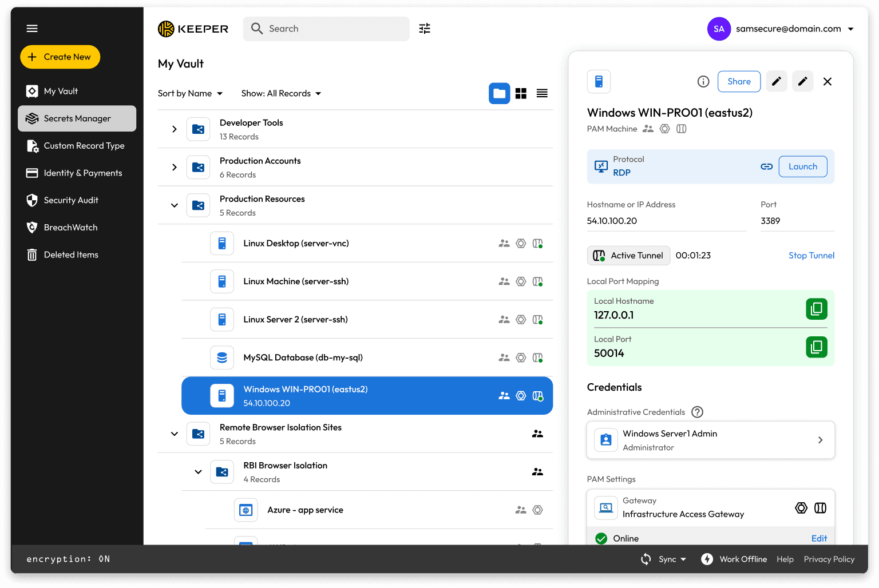The width and height of the screenshot is (879, 588).
Task: Click the pencil icon beside the Share button
Action: pos(777,82)
